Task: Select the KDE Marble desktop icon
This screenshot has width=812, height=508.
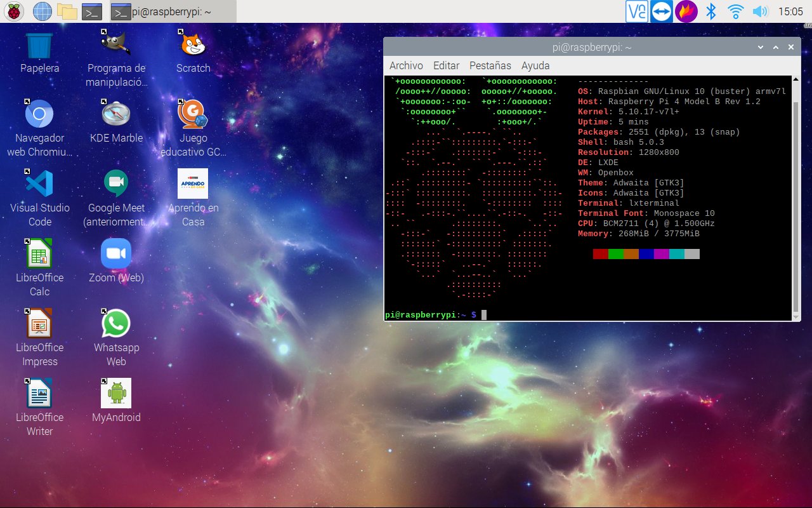Action: [x=116, y=114]
